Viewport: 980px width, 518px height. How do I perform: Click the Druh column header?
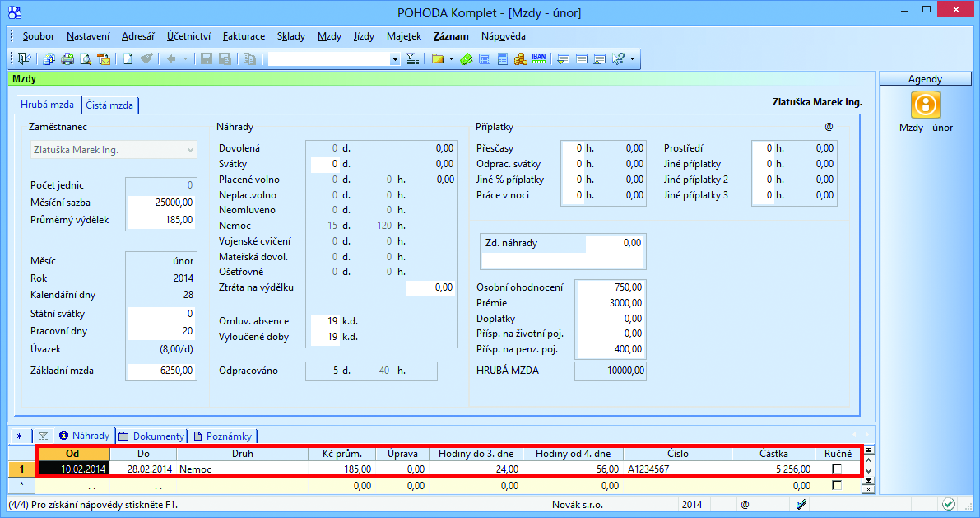(x=243, y=454)
